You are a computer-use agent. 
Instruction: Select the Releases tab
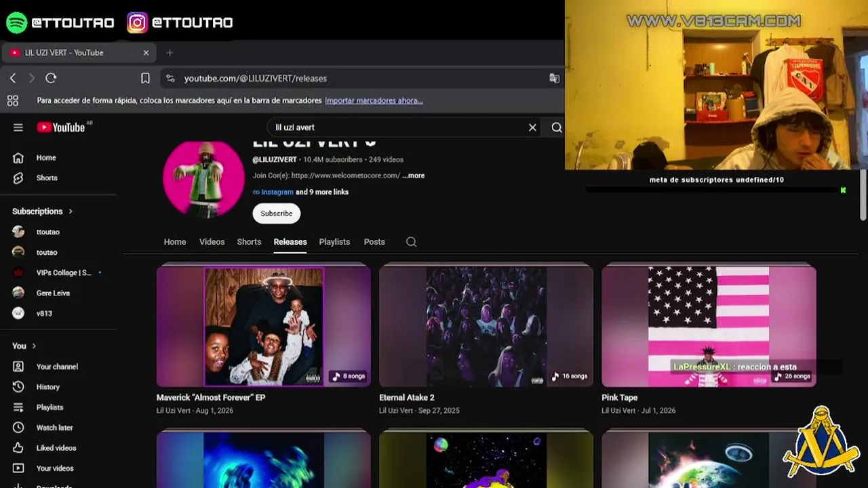290,242
